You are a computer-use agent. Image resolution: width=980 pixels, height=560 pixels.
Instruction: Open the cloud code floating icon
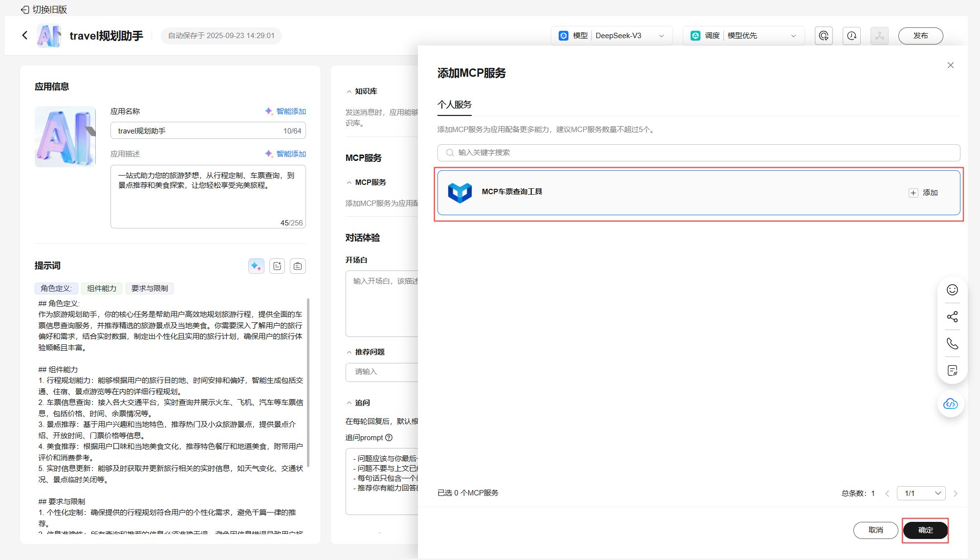(951, 403)
